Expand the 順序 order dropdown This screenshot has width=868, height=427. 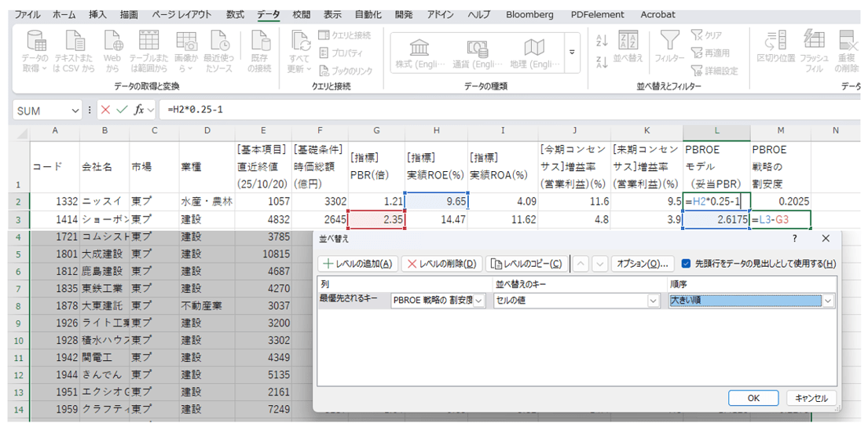coord(826,301)
